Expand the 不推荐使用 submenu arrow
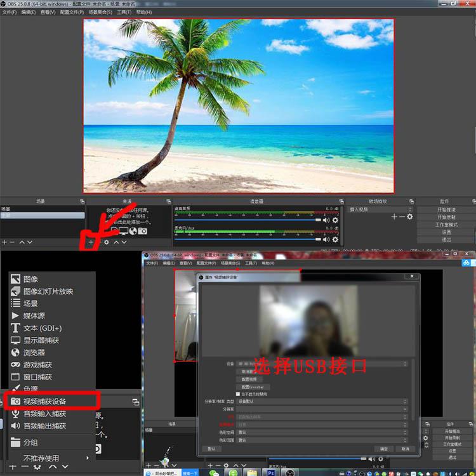 [88, 458]
